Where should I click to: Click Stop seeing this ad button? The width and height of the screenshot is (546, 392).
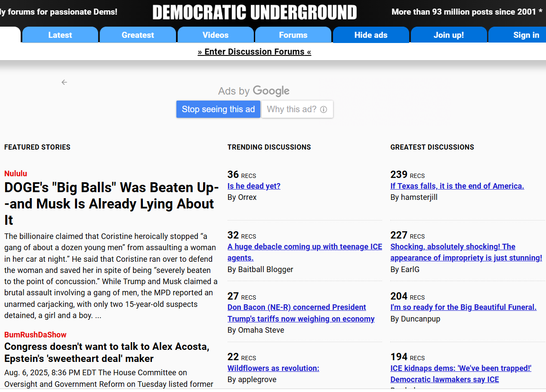click(218, 109)
